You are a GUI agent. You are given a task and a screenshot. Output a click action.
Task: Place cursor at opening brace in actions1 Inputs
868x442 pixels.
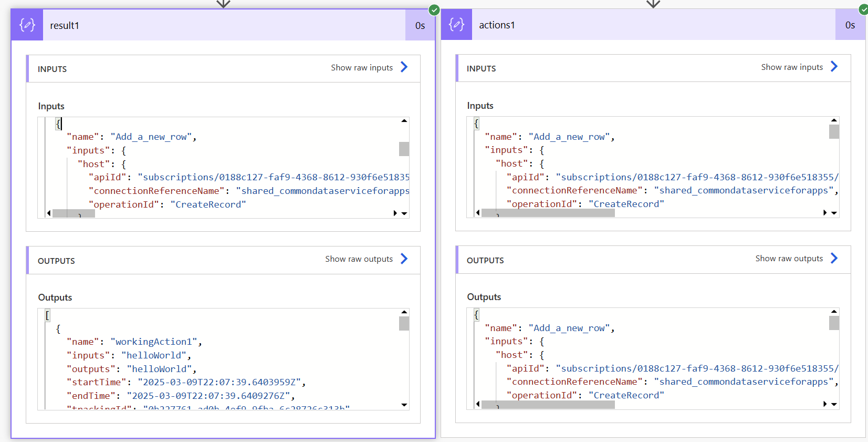pyautogui.click(x=476, y=124)
